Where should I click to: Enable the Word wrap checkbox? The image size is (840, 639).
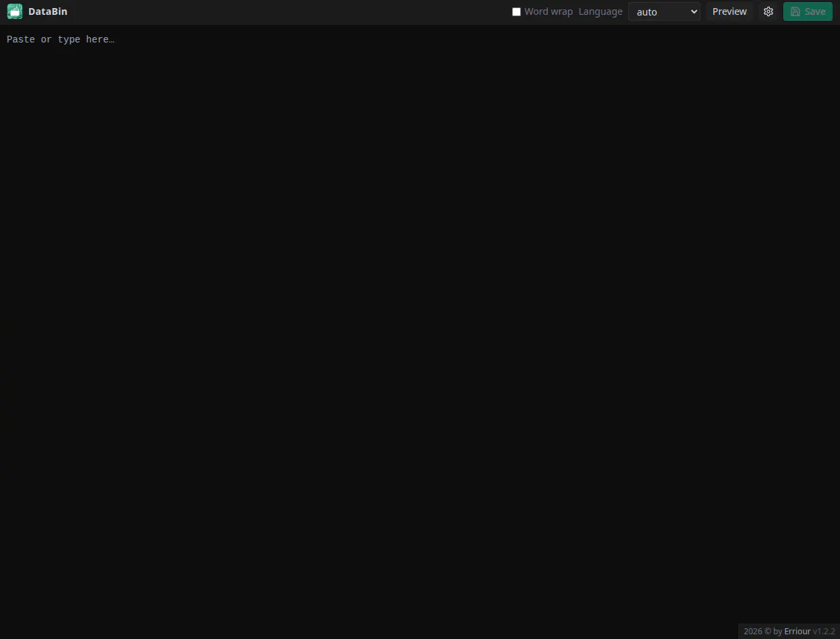[x=517, y=11]
